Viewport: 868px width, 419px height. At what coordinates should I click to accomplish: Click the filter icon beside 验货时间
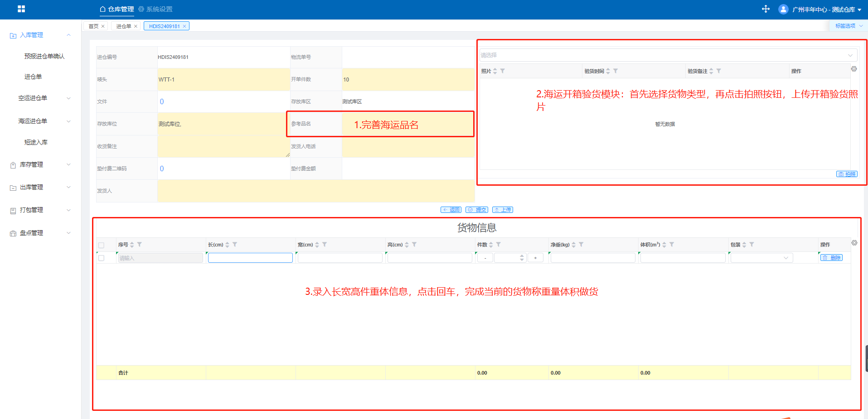[x=616, y=71]
